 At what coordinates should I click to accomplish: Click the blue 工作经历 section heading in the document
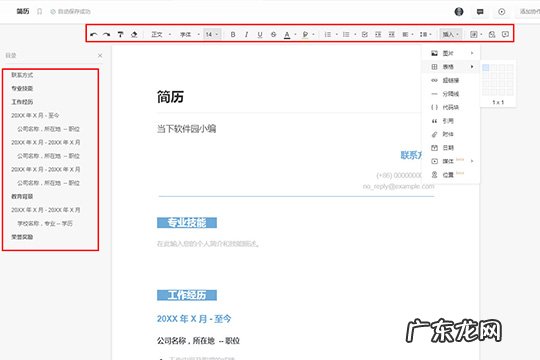tap(187, 295)
